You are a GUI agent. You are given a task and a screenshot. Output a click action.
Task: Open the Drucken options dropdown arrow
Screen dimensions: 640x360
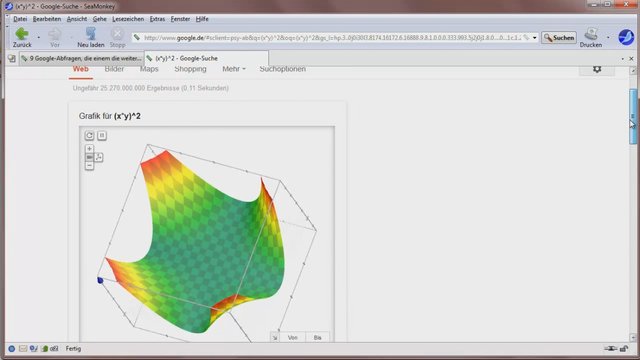point(608,38)
